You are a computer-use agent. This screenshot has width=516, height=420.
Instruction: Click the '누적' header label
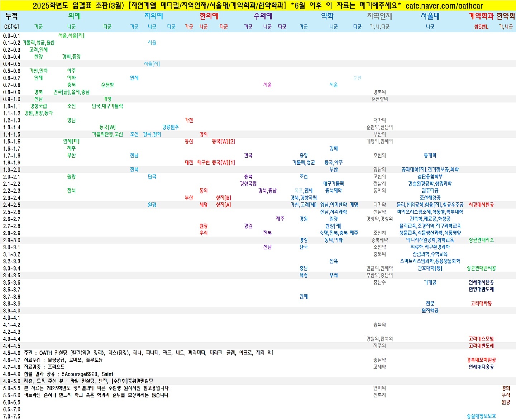pyautogui.click(x=11, y=16)
